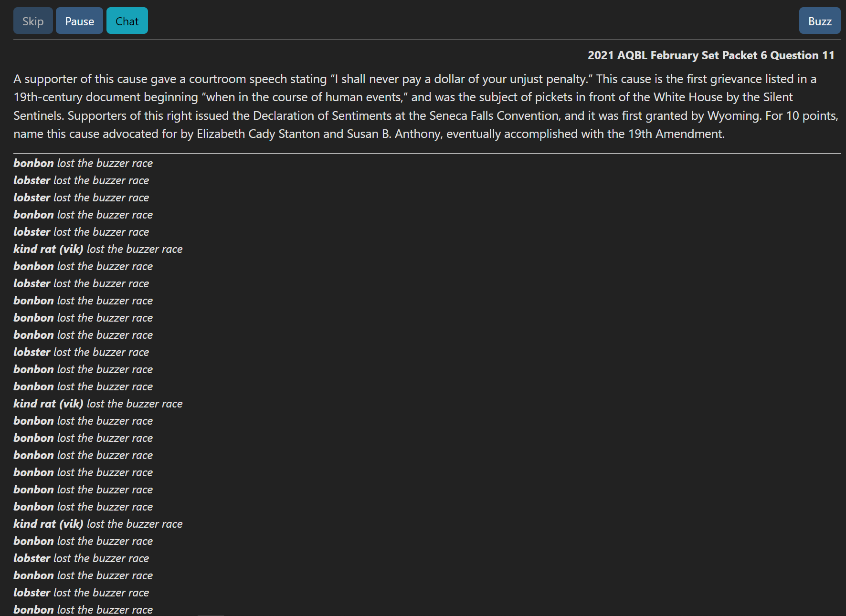The width and height of the screenshot is (846, 616).
Task: Click the divider line below the buttons
Action: 423,41
